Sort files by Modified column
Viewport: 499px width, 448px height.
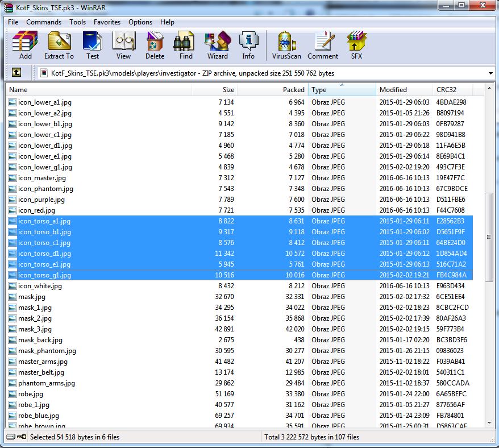404,89
